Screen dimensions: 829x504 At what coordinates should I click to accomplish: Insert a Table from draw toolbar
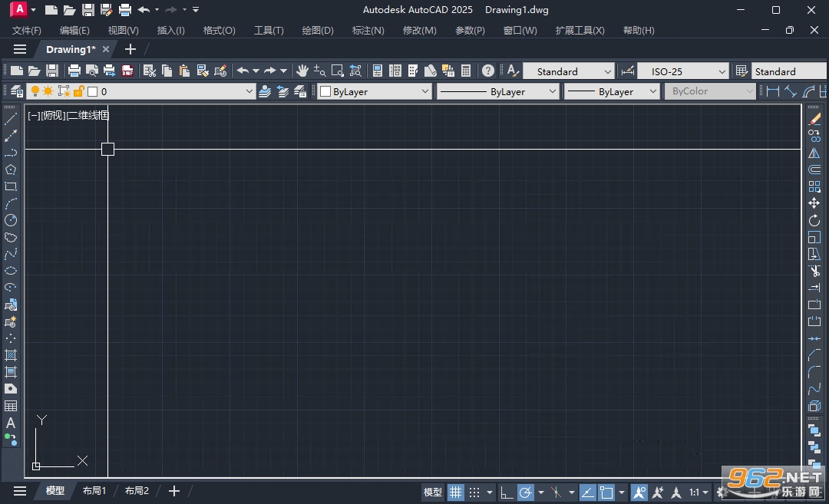click(11, 406)
